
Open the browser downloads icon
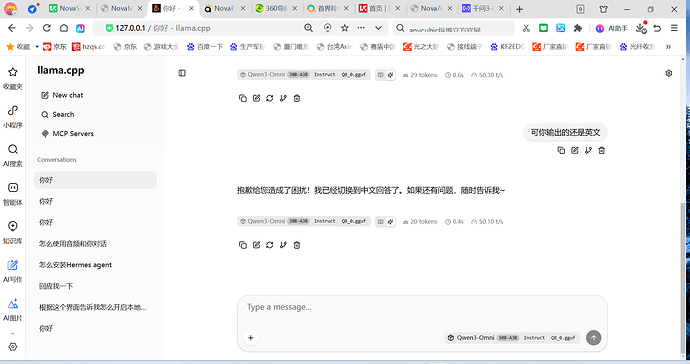point(641,28)
